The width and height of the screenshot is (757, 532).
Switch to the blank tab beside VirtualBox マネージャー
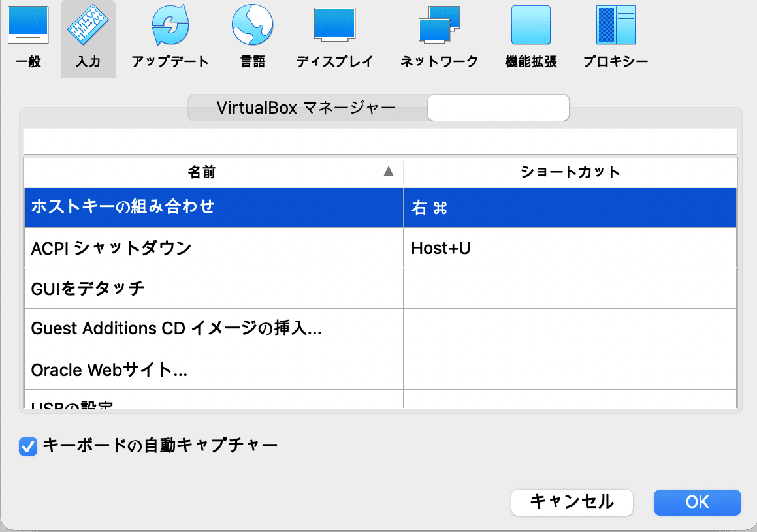point(498,108)
